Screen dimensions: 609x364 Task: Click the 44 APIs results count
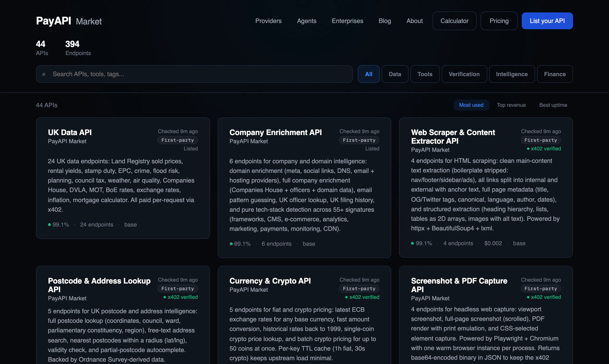pyautogui.click(x=47, y=105)
